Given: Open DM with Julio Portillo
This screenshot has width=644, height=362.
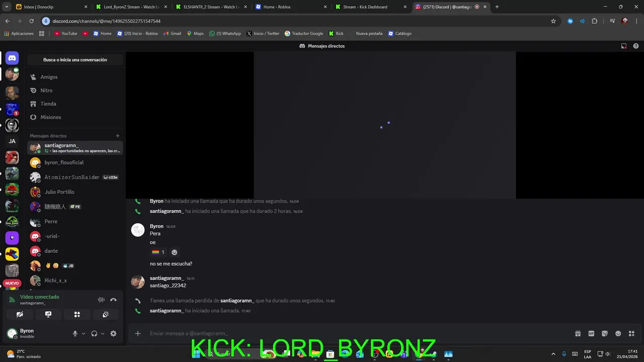Looking at the screenshot, I should [x=75, y=192].
